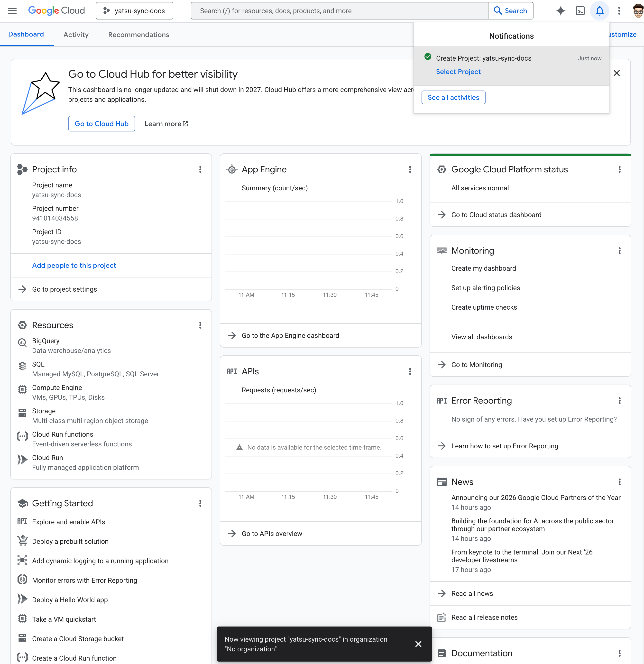Dismiss the project toast message
644x664 pixels.
point(418,644)
